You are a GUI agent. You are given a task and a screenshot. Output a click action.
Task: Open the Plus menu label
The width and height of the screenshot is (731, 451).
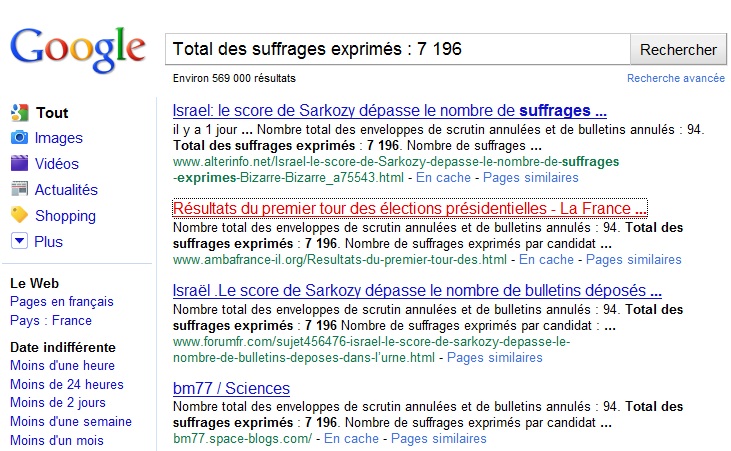click(48, 242)
